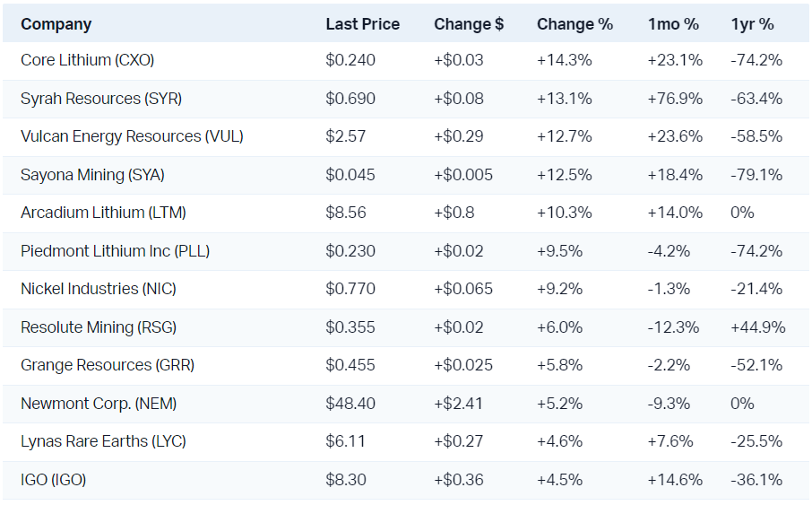
Task: Click the 1yr % column header
Action: click(x=752, y=24)
